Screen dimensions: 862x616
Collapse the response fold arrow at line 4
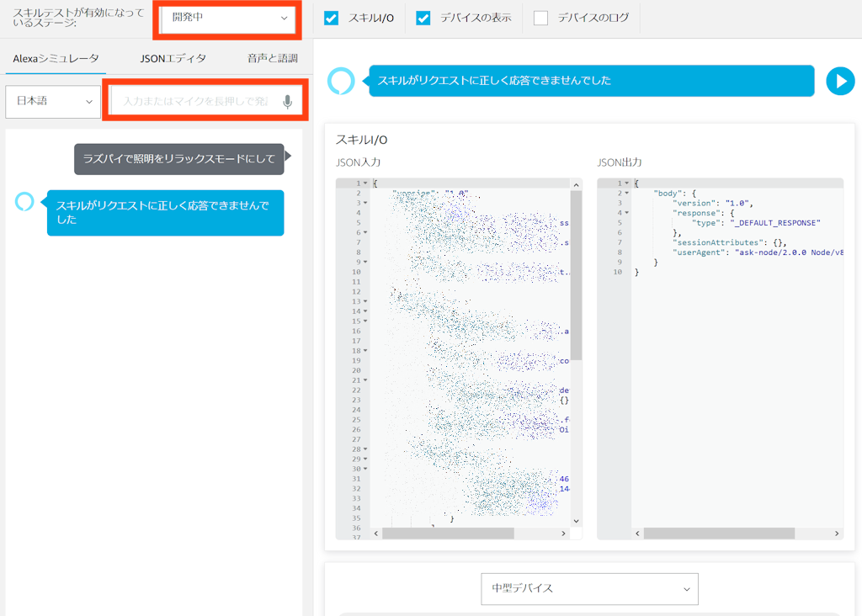click(x=626, y=213)
